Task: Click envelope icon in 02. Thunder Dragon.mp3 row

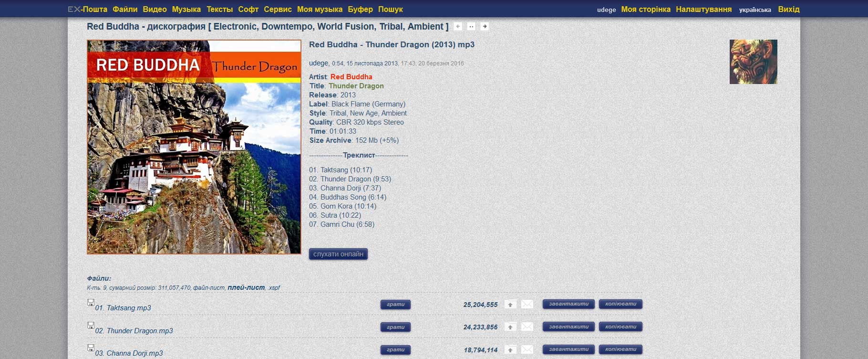Action: tap(527, 327)
